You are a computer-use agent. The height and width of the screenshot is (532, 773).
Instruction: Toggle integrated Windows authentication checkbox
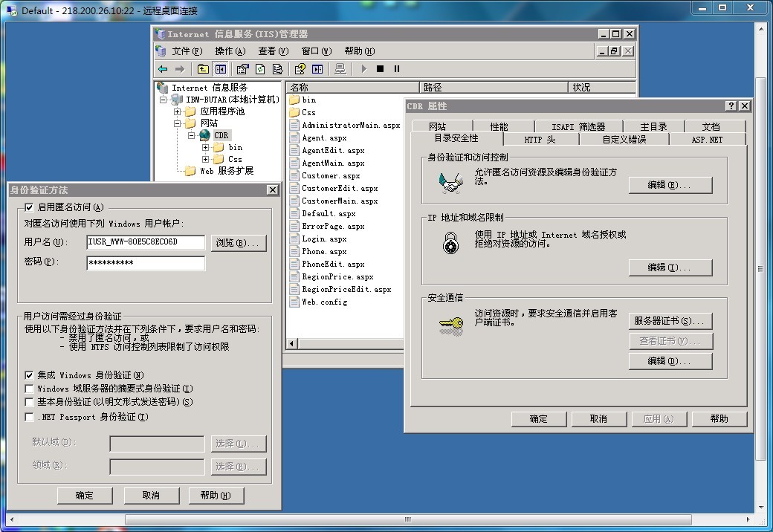tap(29, 375)
